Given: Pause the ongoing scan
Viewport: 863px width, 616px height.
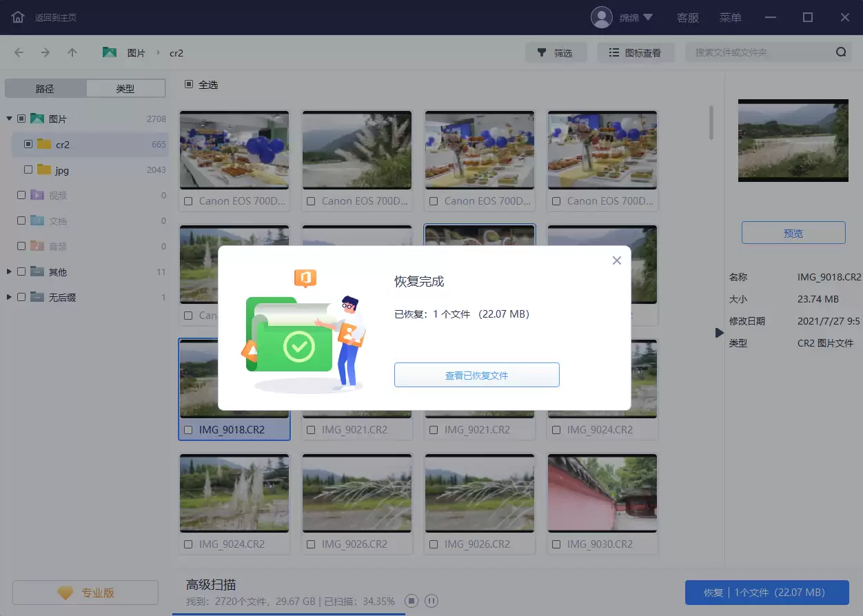Looking at the screenshot, I should pos(431,600).
